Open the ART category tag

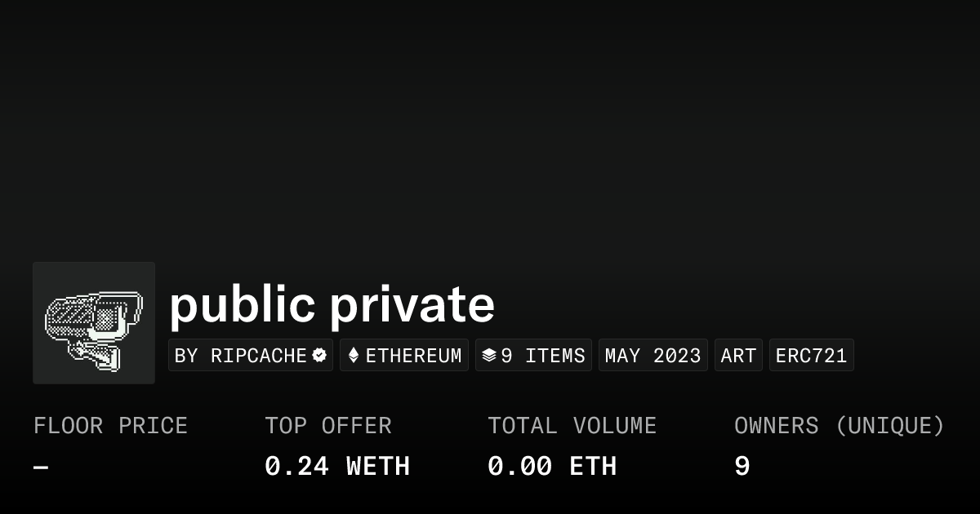coord(738,355)
